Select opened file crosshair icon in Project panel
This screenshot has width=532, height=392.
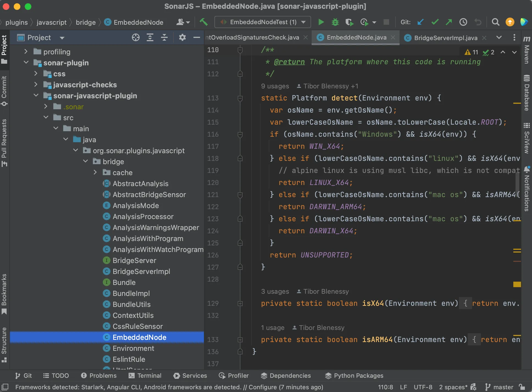tap(135, 37)
